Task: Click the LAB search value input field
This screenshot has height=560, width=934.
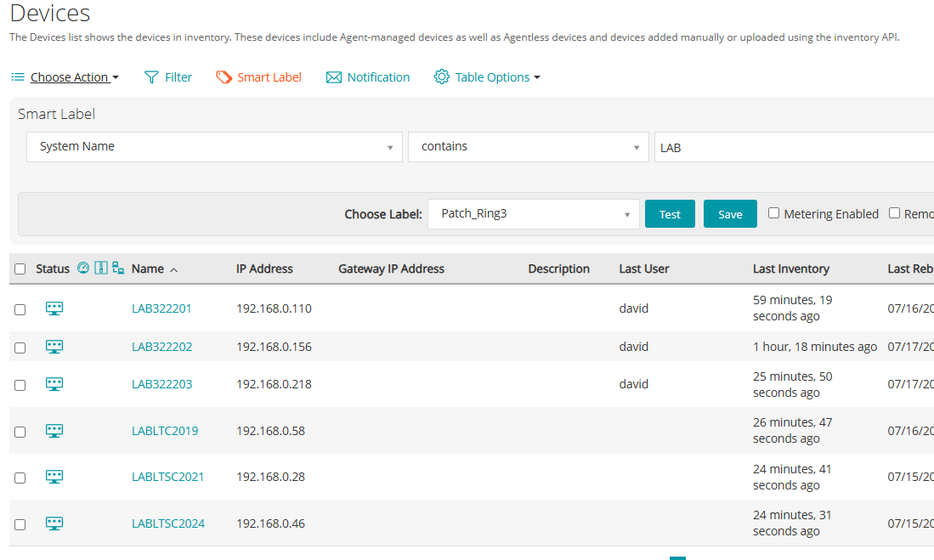Action: [x=790, y=148]
